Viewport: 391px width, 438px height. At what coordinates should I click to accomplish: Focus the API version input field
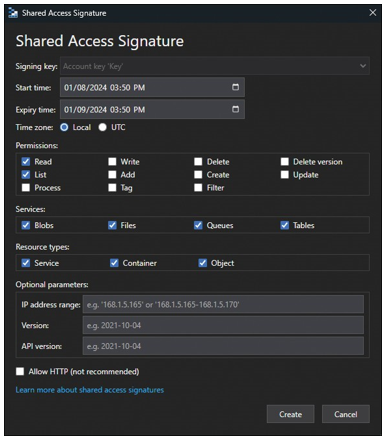(223, 346)
